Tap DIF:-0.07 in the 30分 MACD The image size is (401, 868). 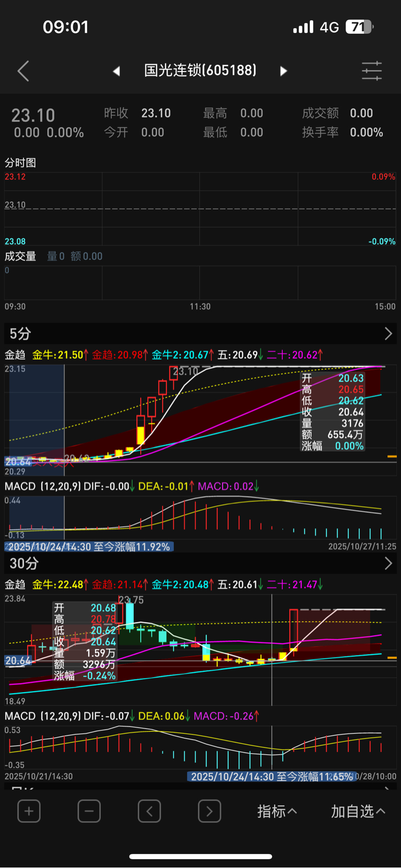tap(109, 716)
